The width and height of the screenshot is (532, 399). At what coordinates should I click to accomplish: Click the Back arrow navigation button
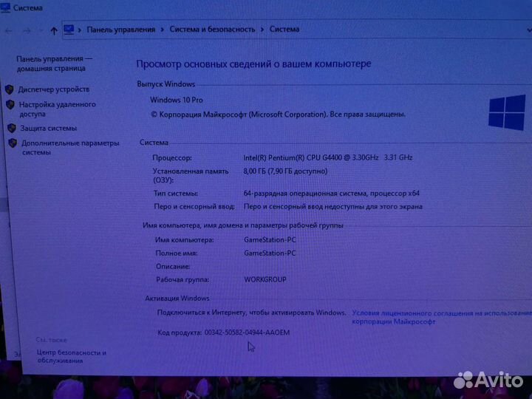click(9, 31)
